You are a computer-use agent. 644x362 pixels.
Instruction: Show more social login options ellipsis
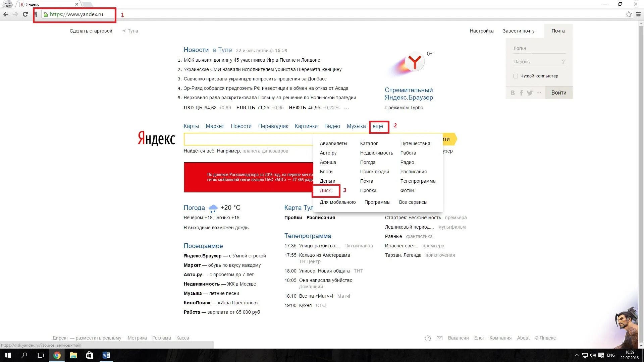(x=539, y=93)
